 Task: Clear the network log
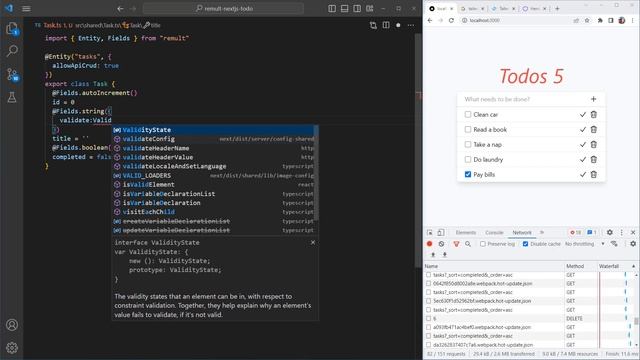[441, 244]
